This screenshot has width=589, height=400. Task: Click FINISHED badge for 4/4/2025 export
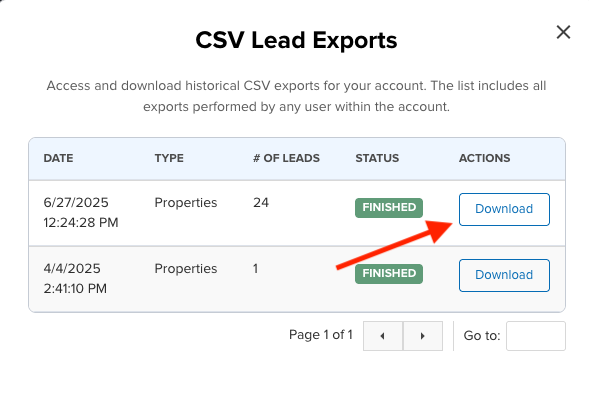pos(389,274)
